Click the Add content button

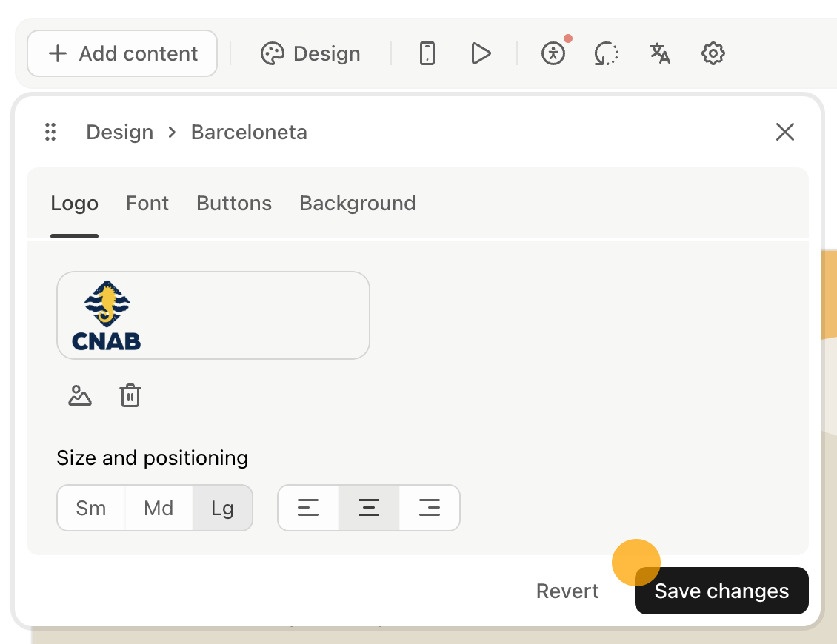[x=122, y=53]
